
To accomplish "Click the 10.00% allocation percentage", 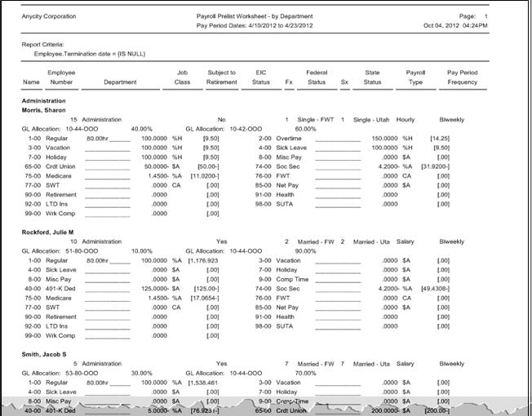I will click(142, 251).
